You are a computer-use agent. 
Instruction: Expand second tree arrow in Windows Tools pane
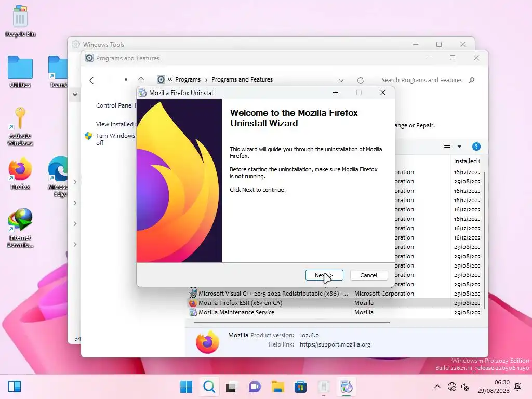click(75, 203)
